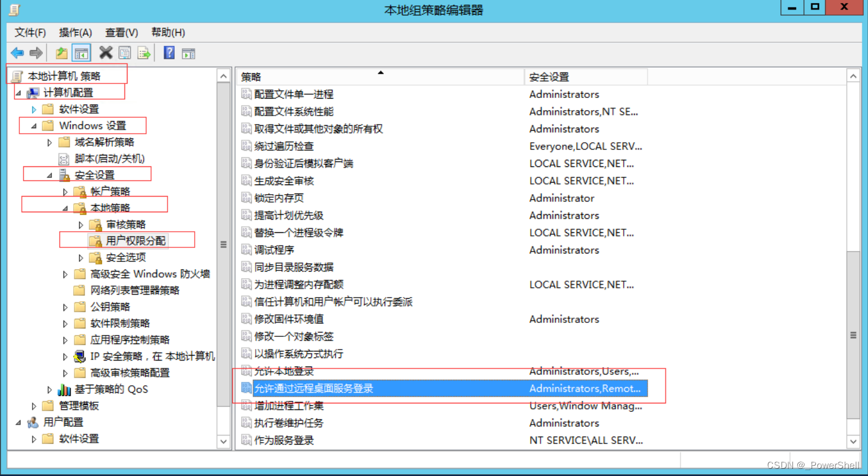Expand the 应用程序控制策略 tree node
This screenshot has width=868, height=476.
coord(65,340)
